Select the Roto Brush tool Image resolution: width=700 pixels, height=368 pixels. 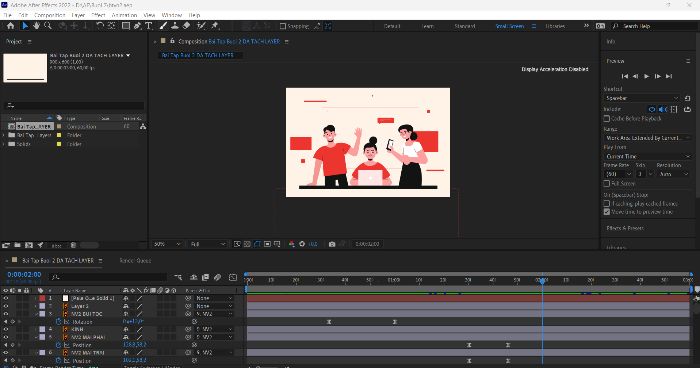[201, 26]
